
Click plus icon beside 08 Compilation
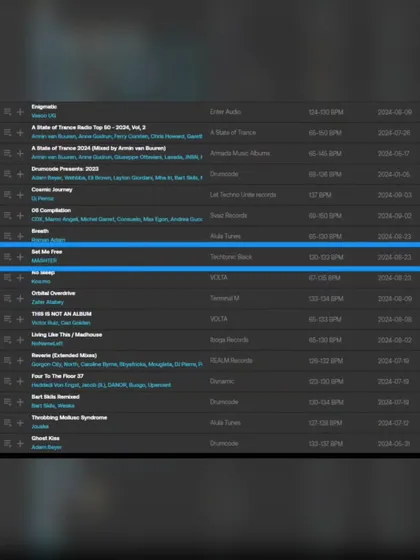pos(20,215)
